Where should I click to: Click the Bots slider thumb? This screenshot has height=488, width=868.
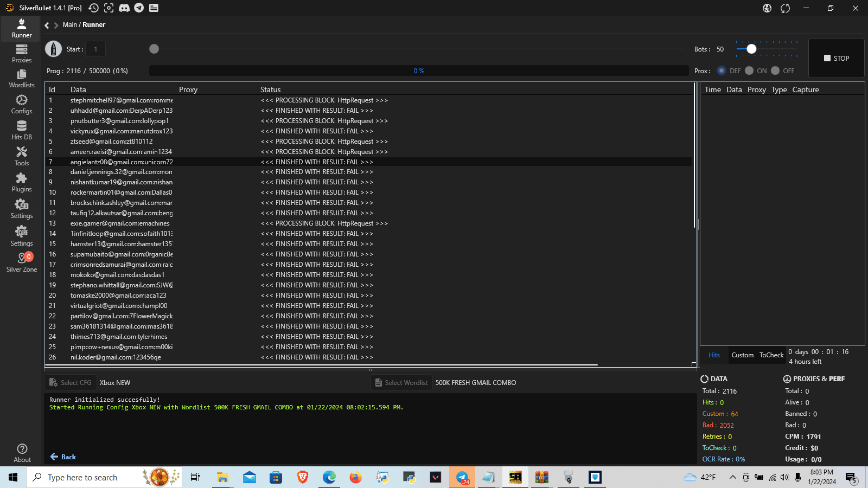coord(751,49)
